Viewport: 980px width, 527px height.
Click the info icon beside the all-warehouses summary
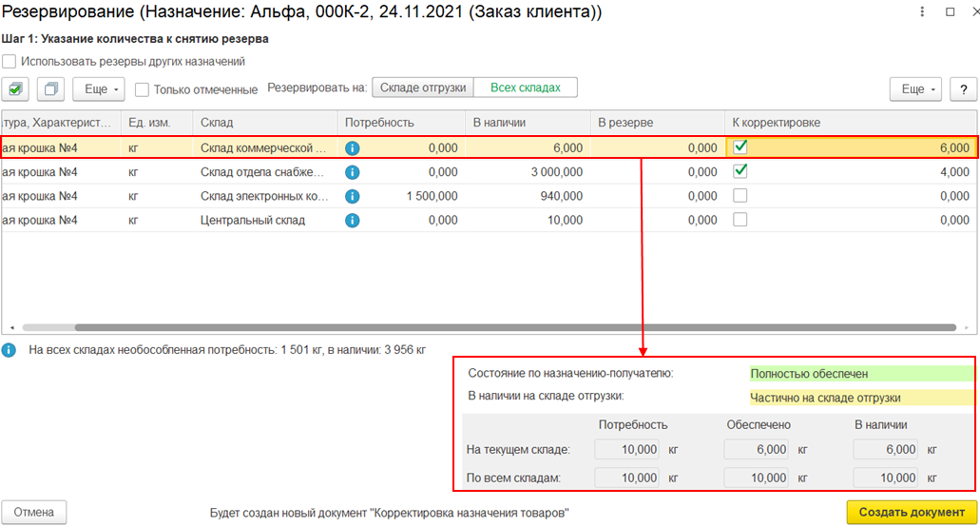(10, 350)
